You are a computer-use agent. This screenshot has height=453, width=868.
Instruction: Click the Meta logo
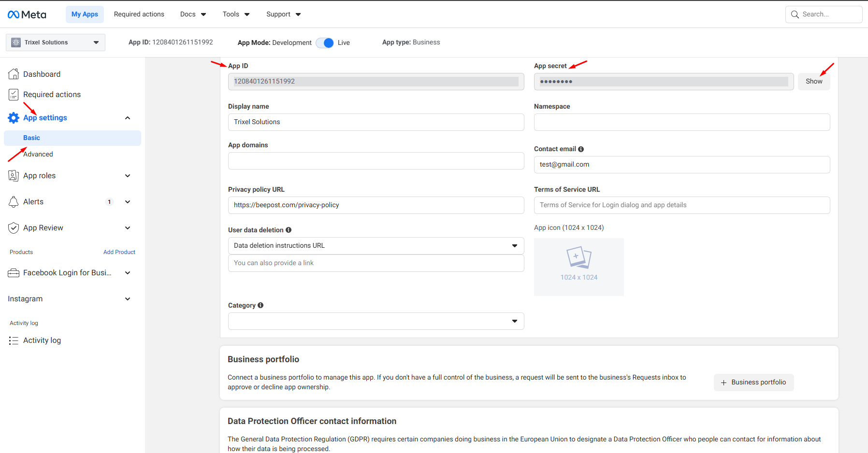point(27,14)
